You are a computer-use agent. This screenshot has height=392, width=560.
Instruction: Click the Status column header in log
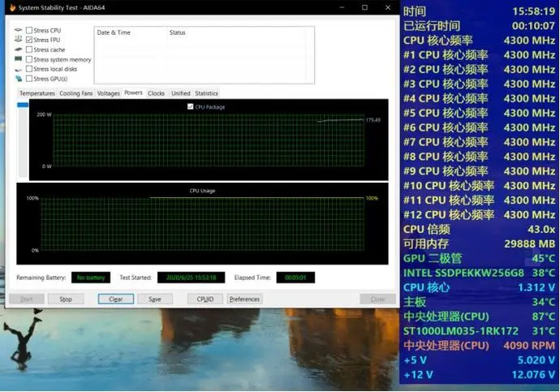point(178,32)
